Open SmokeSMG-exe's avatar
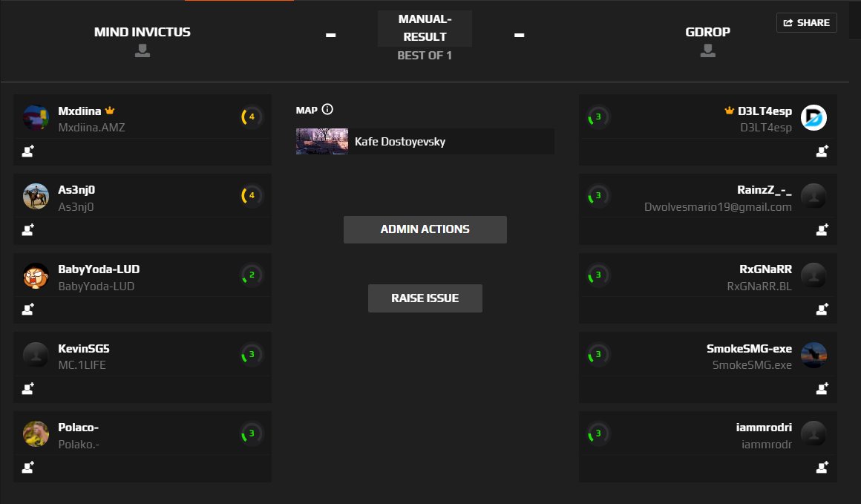This screenshot has width=861, height=504. point(813,355)
